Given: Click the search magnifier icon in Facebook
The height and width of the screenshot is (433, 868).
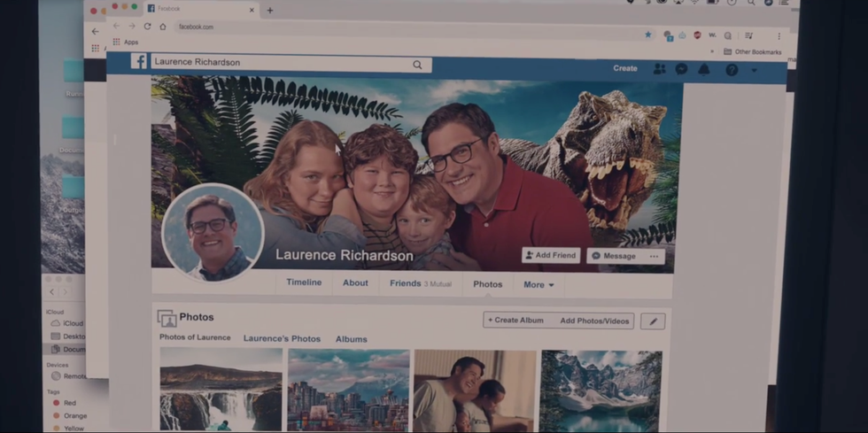Looking at the screenshot, I should [417, 65].
